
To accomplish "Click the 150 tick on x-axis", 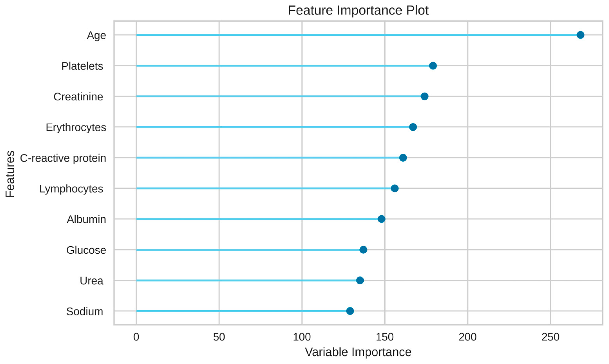I will [x=385, y=337].
